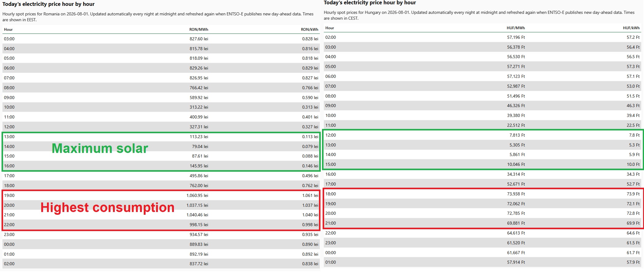The width and height of the screenshot is (644, 272).
Task: Click the HUF/kWh column header
Action: (631, 28)
